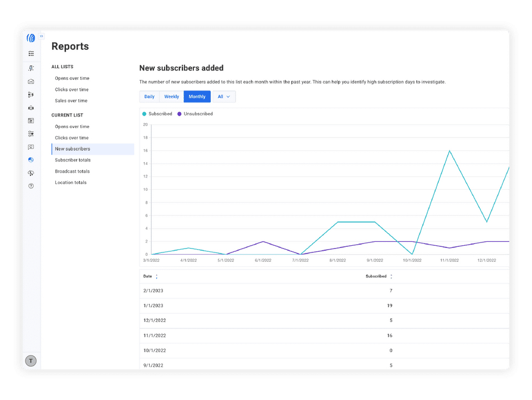532x400 pixels.
Task: Switch the chart to Weekly view
Action: (171, 97)
